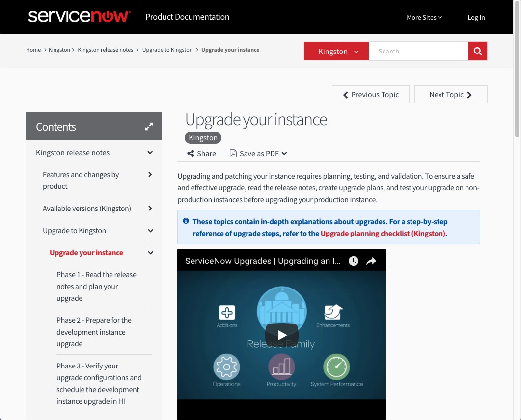Screen dimensions: 521x420
Task: Open Upgrade planning checklist (Kingston) link
Action: tap(383, 234)
